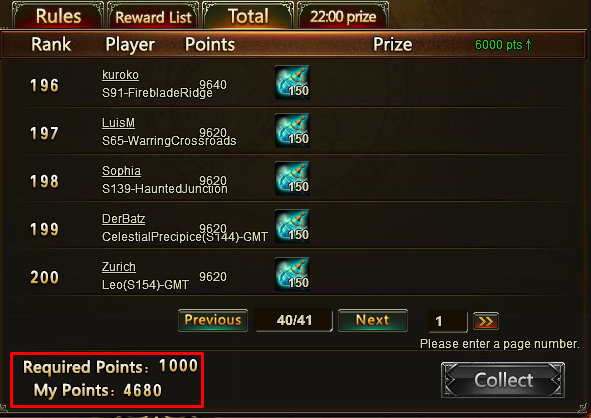
Task: Click the Collect button
Action: click(x=503, y=380)
